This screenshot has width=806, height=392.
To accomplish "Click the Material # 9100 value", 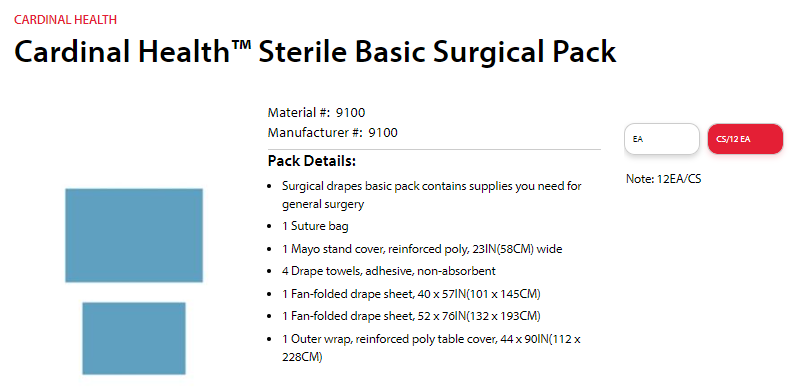I will (x=351, y=113).
